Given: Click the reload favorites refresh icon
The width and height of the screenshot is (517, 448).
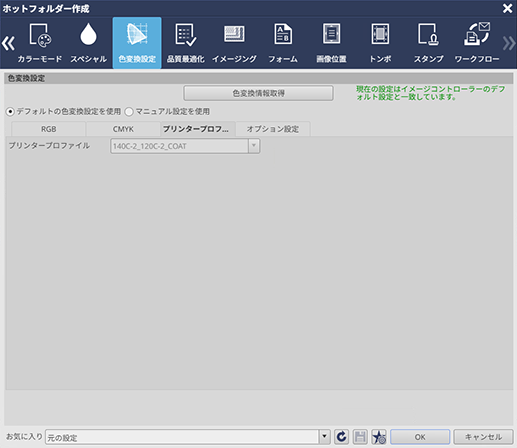Looking at the screenshot, I should coord(341,437).
